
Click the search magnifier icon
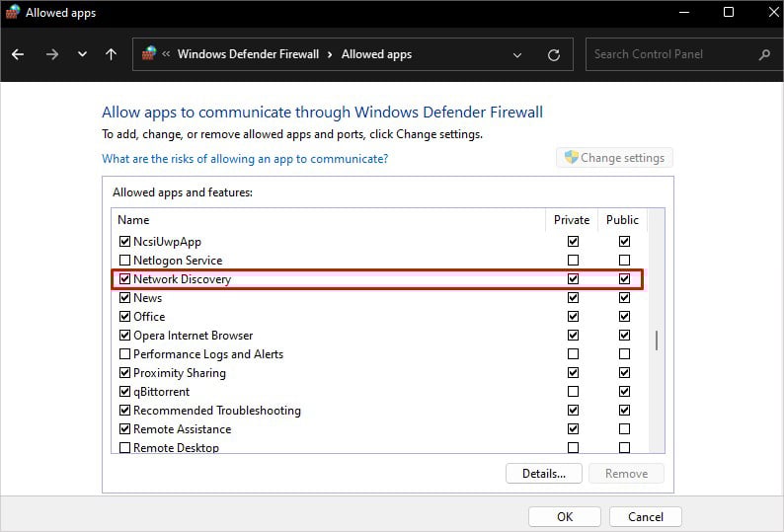coord(764,54)
